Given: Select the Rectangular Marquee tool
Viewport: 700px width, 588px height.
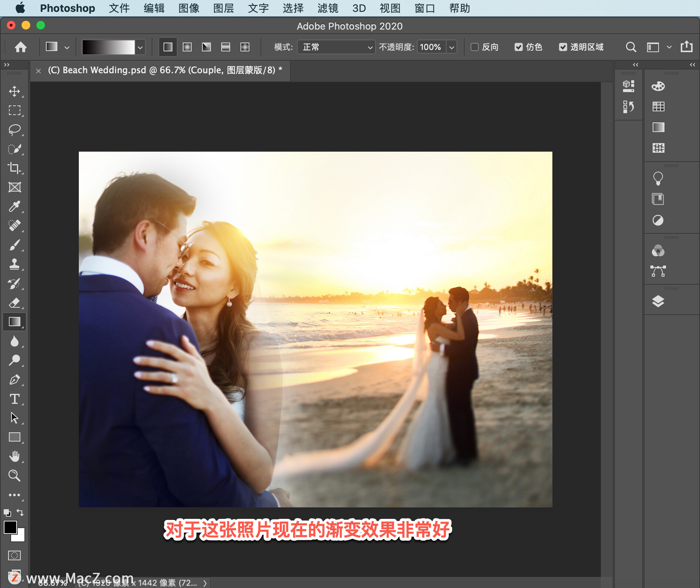Looking at the screenshot, I should pos(14,111).
